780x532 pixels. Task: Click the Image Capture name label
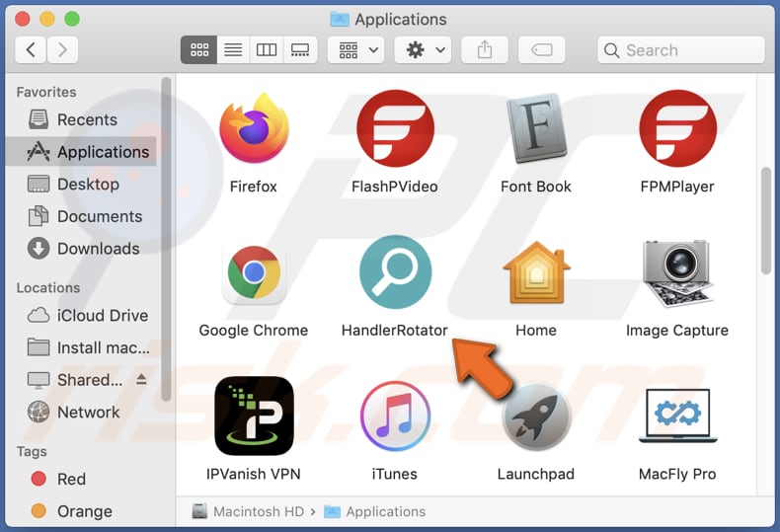pos(677,330)
